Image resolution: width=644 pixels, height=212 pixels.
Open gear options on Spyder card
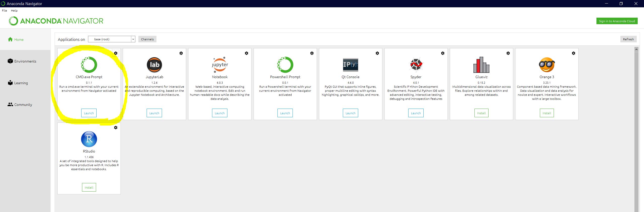point(442,53)
